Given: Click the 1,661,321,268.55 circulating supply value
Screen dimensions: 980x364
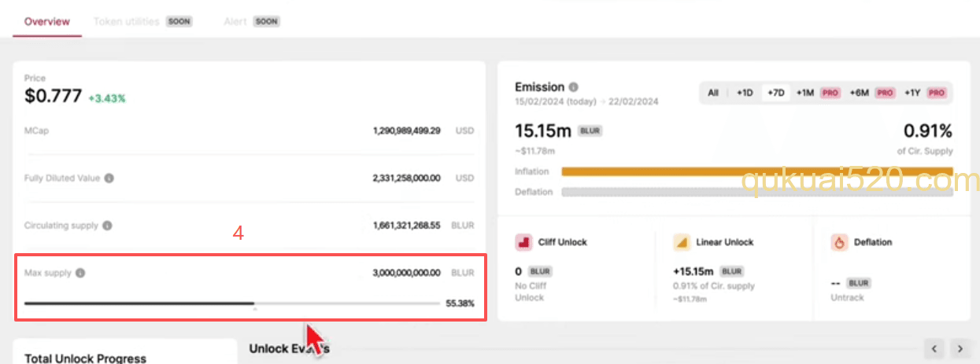Looking at the screenshot, I should pos(406,226).
